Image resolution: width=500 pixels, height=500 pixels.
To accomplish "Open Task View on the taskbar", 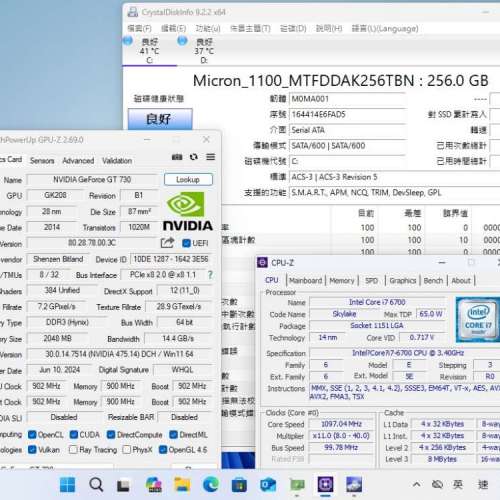I will [123, 485].
